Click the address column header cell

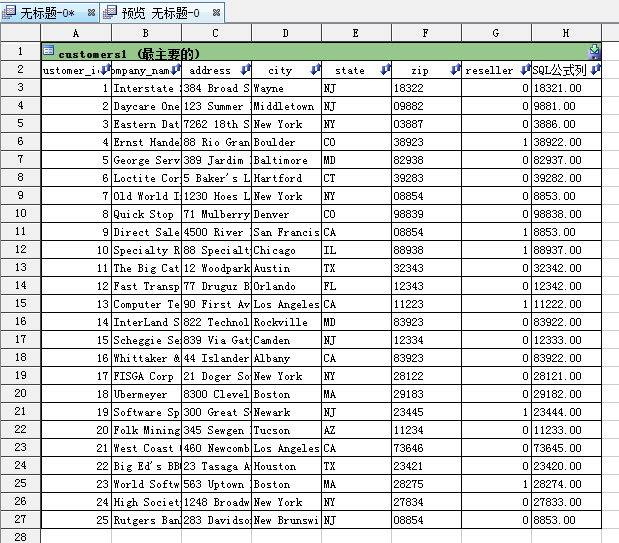coord(216,70)
